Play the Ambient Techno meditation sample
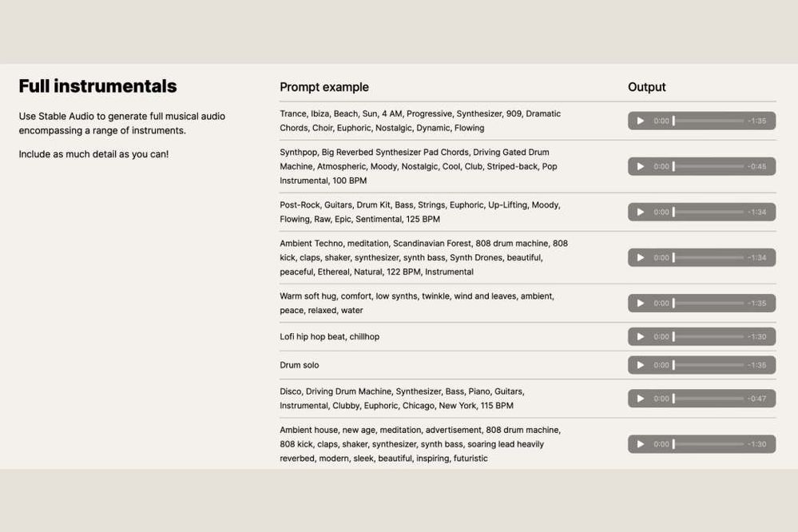798x532 pixels. coord(640,257)
